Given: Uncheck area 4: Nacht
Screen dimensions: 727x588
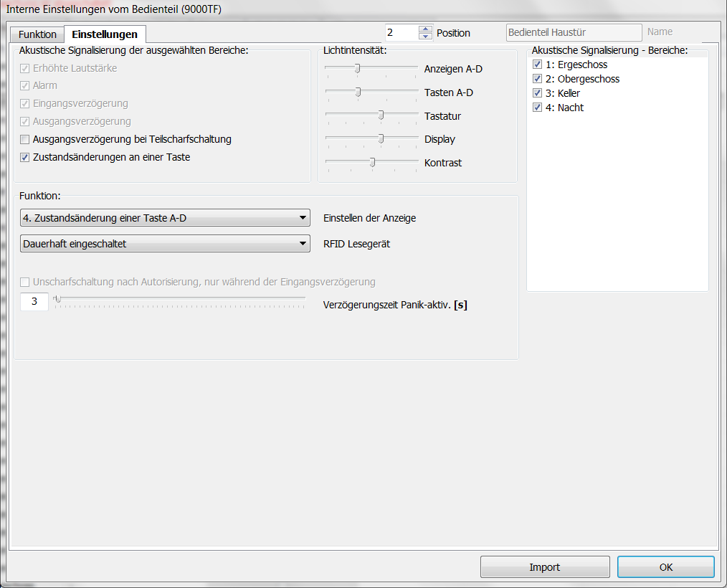Looking at the screenshot, I should click(537, 108).
